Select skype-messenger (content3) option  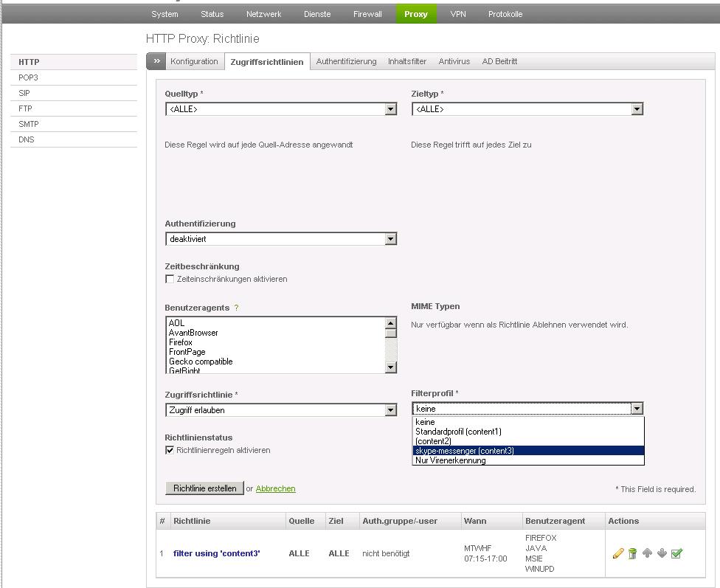tap(528, 451)
